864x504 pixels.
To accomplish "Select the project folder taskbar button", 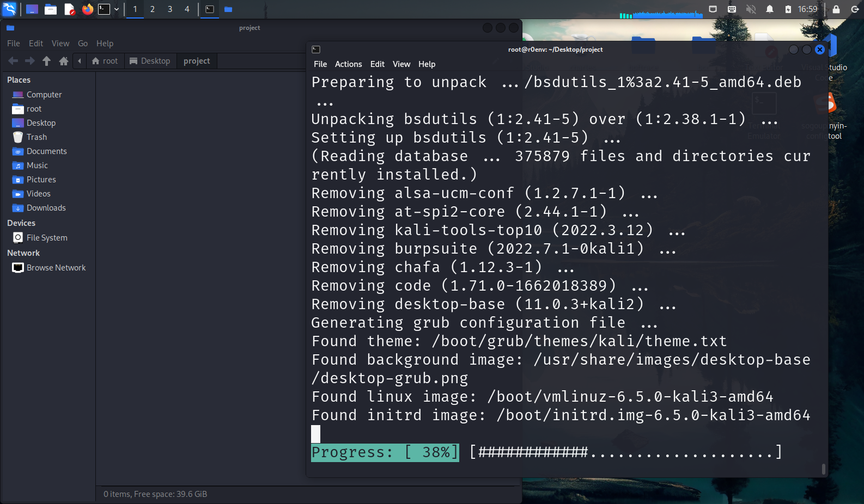I will pos(228,9).
